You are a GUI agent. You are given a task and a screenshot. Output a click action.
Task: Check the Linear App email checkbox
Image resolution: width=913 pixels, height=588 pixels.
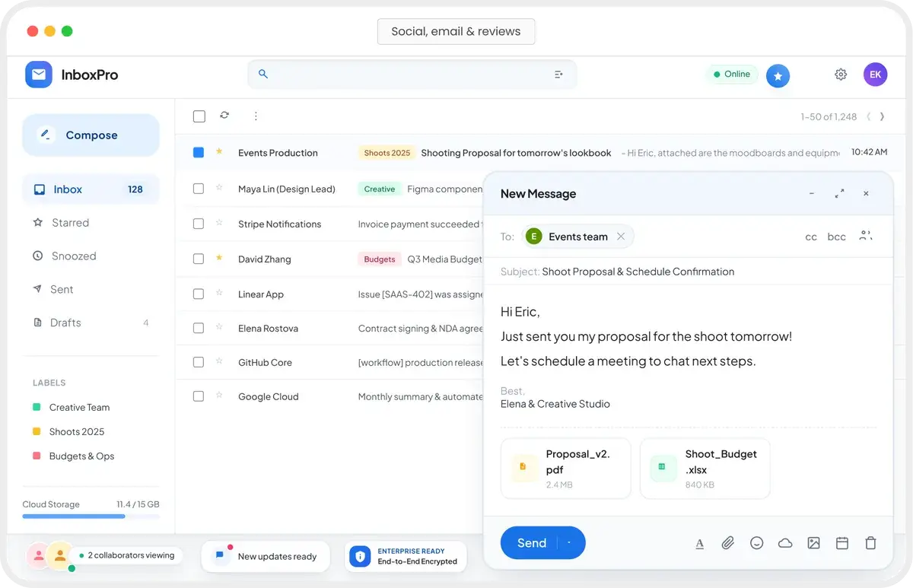pyautogui.click(x=199, y=294)
